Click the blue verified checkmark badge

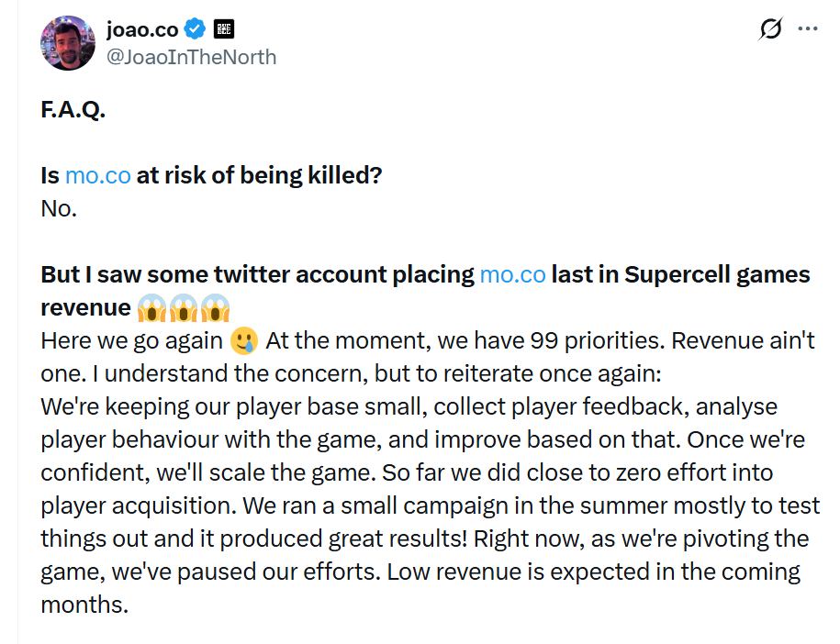coord(195,29)
